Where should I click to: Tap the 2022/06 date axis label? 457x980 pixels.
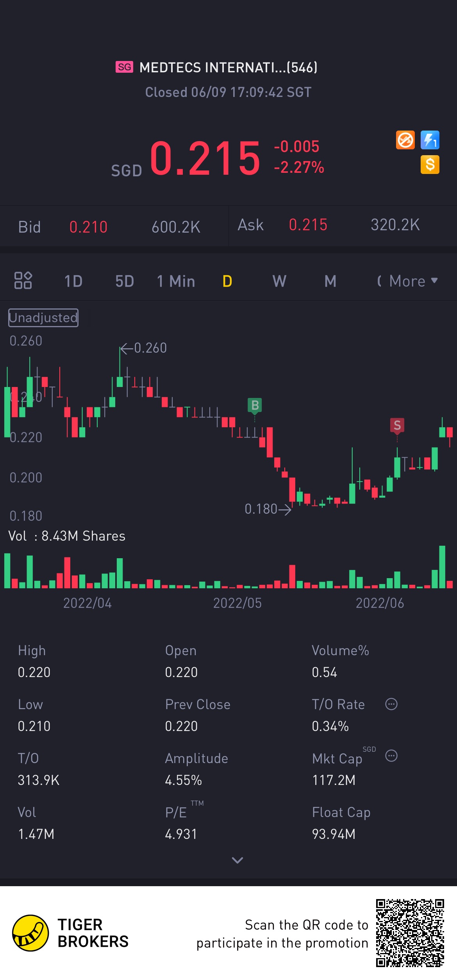point(380,603)
